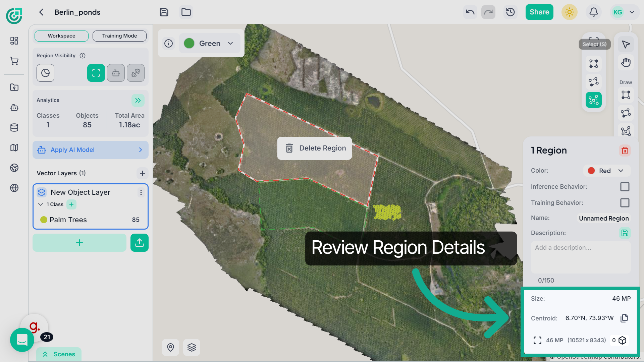Open the chat support bubble
Image resolution: width=644 pixels, height=362 pixels.
pyautogui.click(x=22, y=340)
